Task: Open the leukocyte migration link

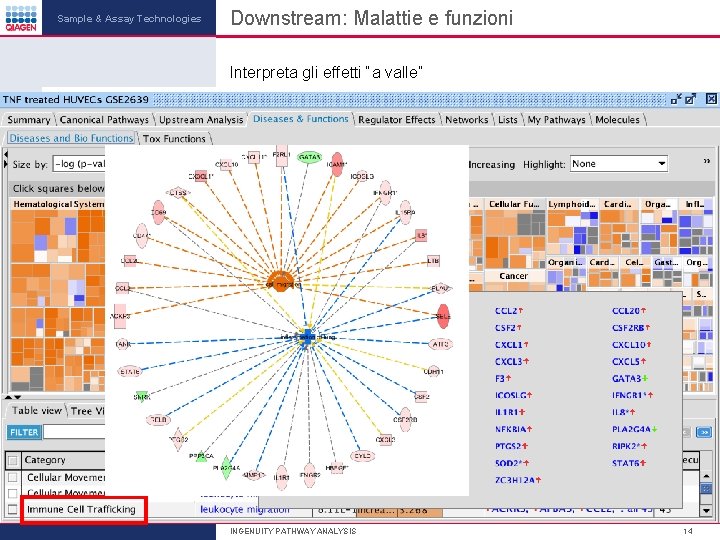Action: (x=245, y=509)
